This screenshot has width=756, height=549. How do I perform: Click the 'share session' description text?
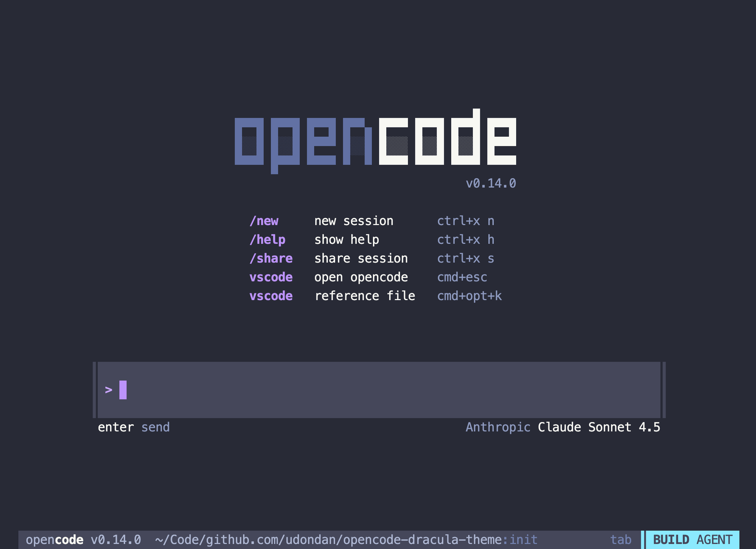click(361, 258)
